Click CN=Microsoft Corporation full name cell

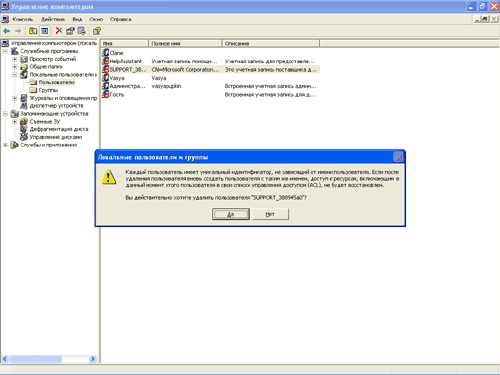[185, 69]
